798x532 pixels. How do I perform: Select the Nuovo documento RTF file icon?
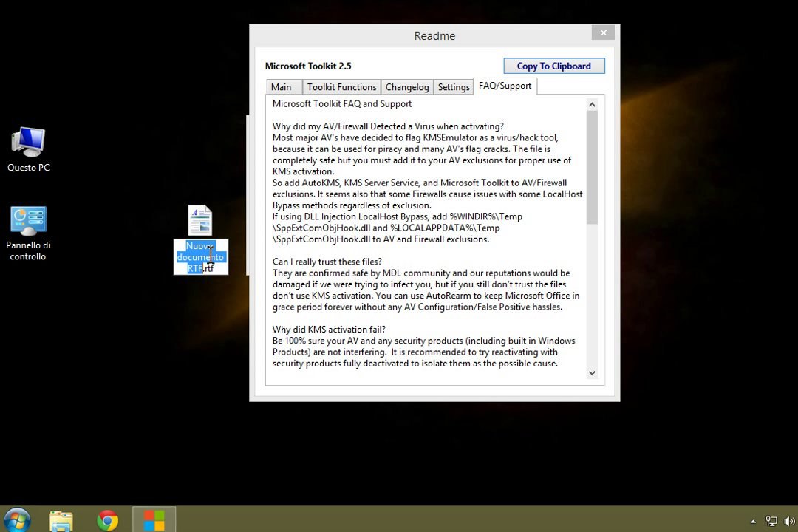tap(200, 220)
